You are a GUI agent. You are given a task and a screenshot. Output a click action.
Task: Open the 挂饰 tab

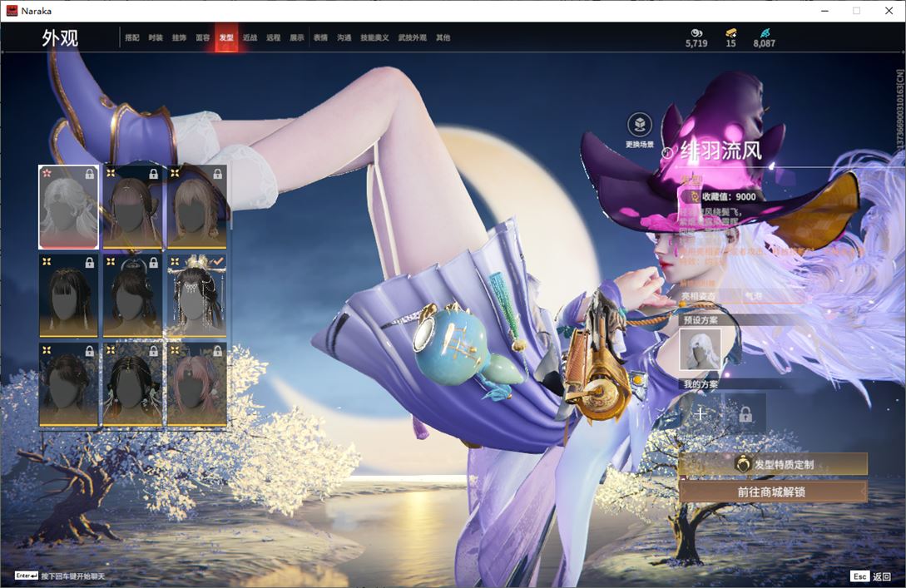click(x=179, y=37)
